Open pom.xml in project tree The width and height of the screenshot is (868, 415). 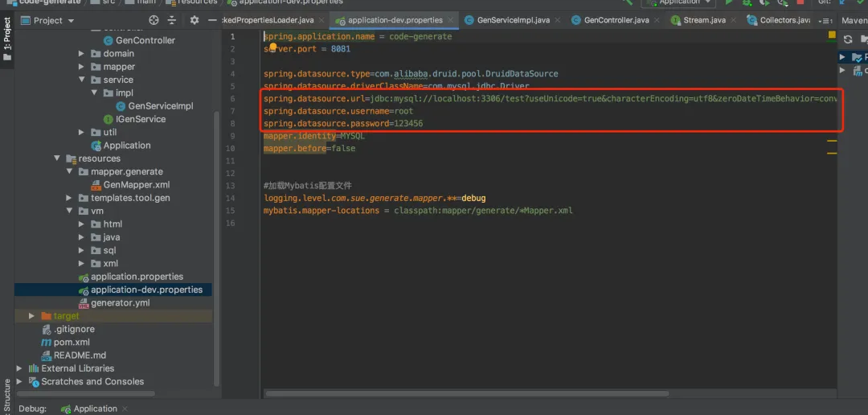(x=71, y=342)
